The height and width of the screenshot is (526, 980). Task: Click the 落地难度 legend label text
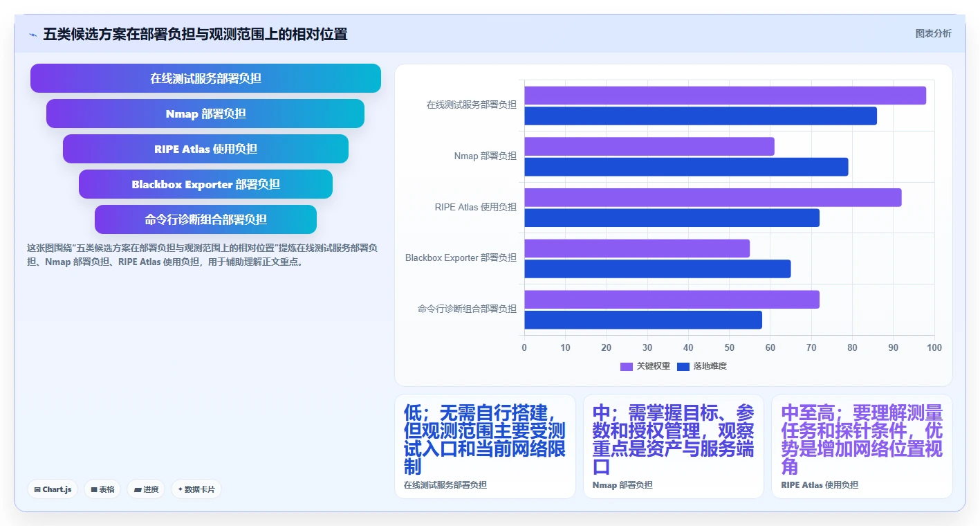click(710, 366)
